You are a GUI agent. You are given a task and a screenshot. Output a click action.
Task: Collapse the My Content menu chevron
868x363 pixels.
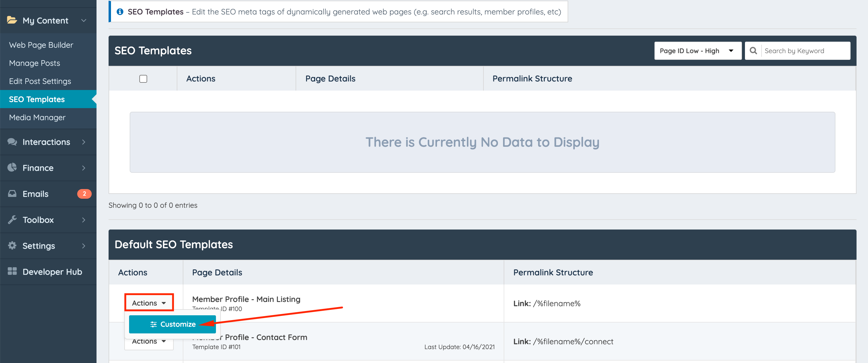tap(84, 21)
